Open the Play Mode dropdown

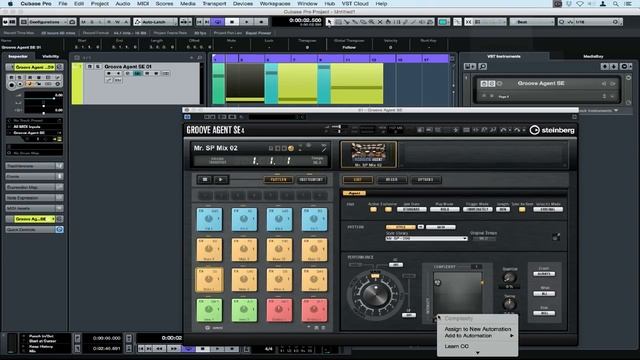(444, 209)
